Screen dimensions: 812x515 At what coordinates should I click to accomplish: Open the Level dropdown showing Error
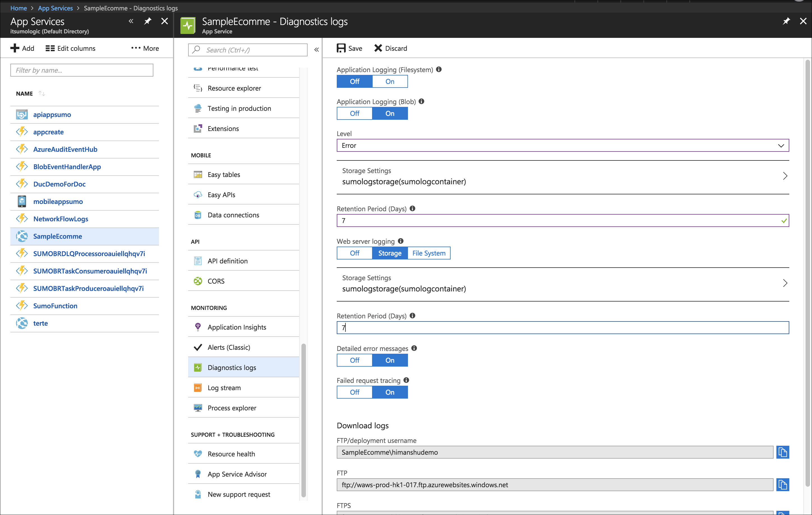(x=562, y=145)
